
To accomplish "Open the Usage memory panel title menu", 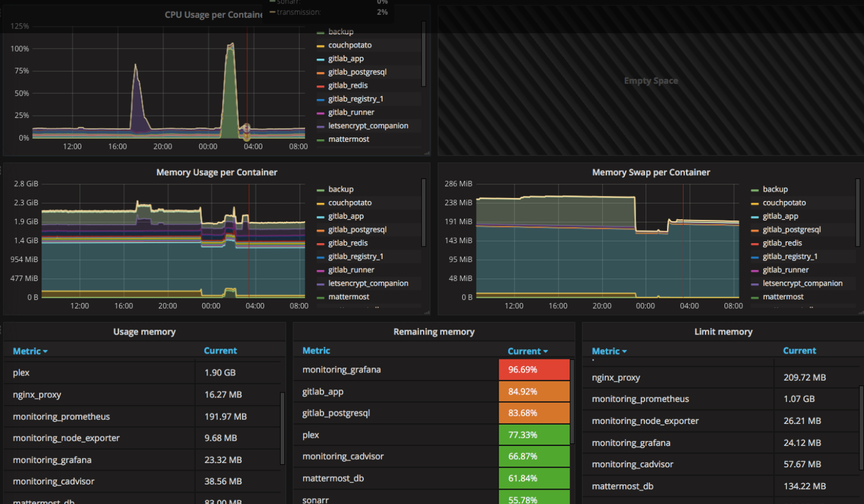I will point(144,331).
